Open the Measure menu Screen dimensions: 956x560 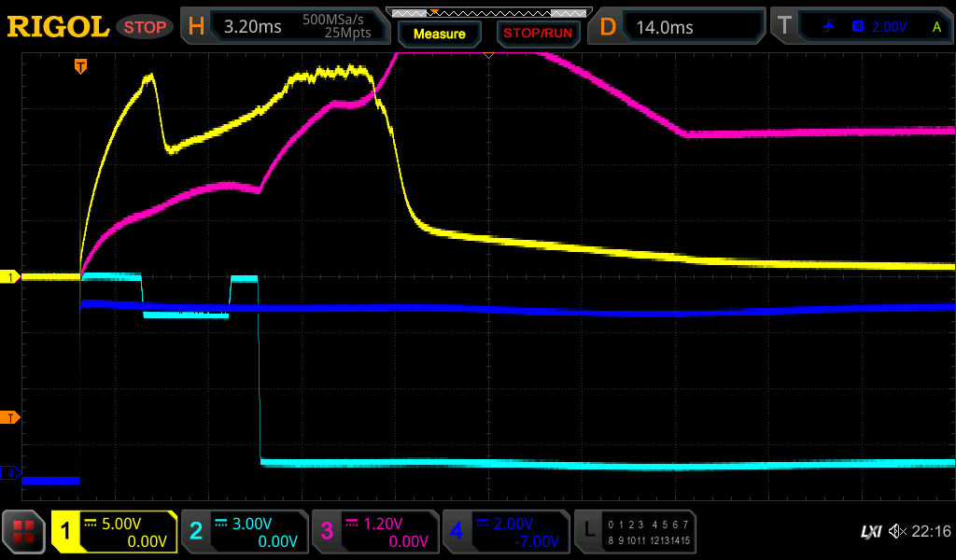[439, 34]
